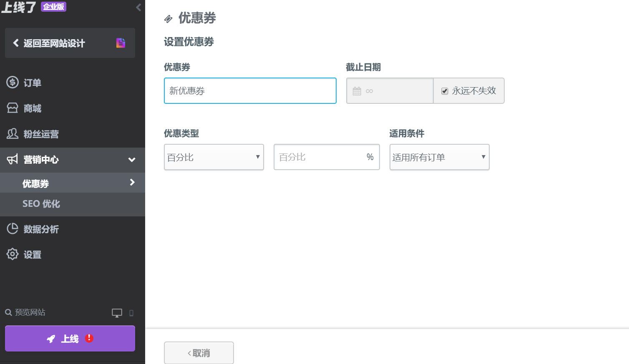Screen dimensions: 629x364
Task: Click the page icon beside 返回至网站设计
Action: coord(121,43)
